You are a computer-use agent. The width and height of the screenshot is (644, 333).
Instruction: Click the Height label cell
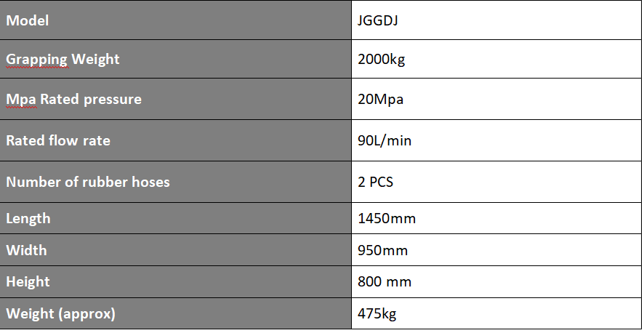(175, 281)
